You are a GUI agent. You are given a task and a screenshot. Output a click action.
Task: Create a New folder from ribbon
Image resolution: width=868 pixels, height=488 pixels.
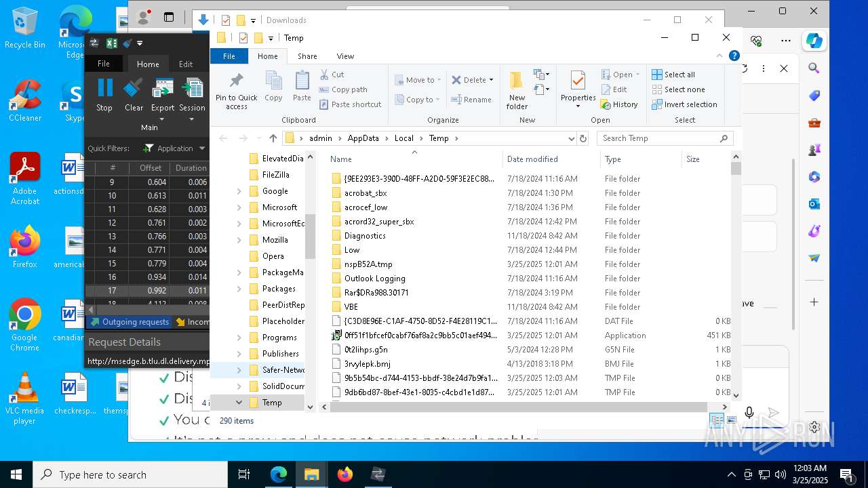coord(517,90)
